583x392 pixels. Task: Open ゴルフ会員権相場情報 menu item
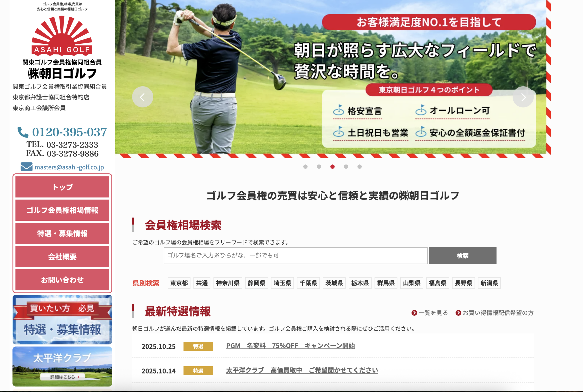pyautogui.click(x=62, y=210)
